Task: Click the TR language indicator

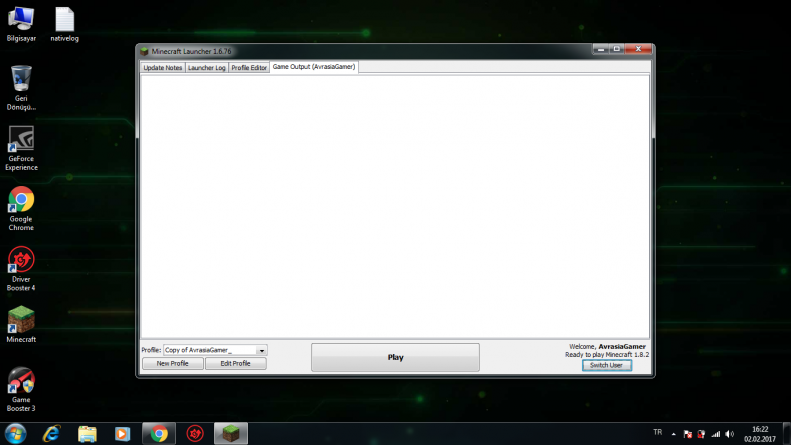Action: pos(658,432)
